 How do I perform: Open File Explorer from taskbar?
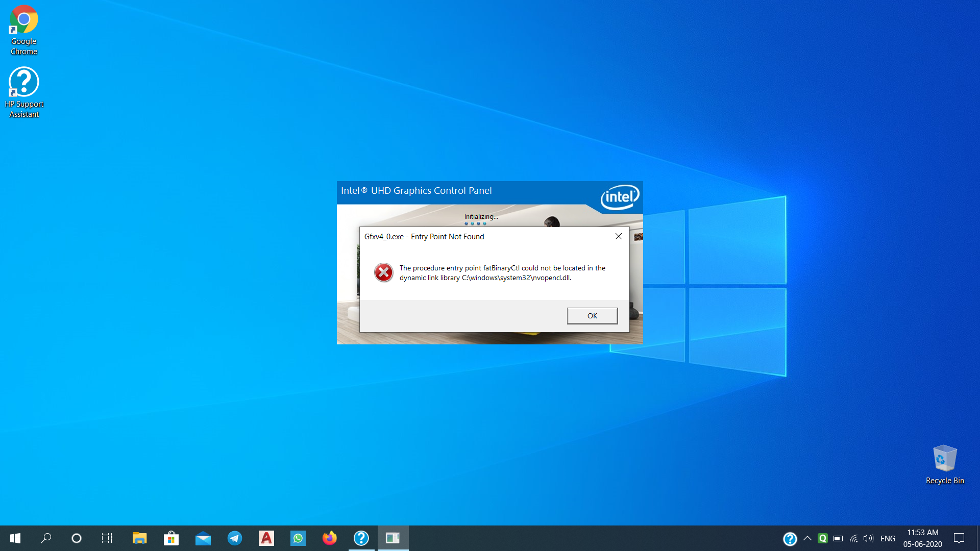(x=139, y=538)
